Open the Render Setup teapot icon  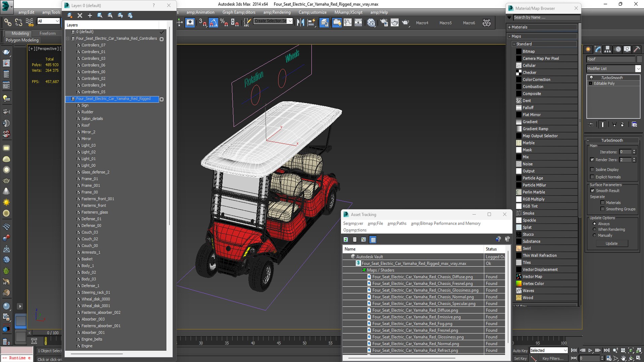click(384, 22)
